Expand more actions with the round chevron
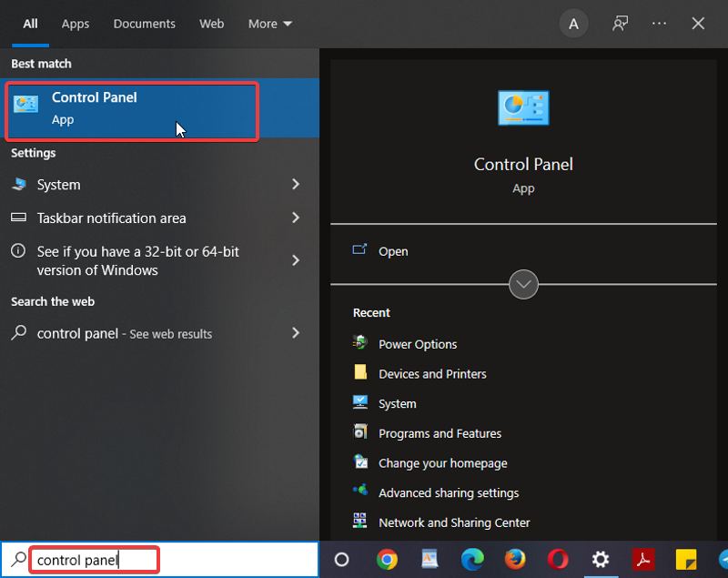Screen dimensions: 728x578 pyautogui.click(x=523, y=284)
